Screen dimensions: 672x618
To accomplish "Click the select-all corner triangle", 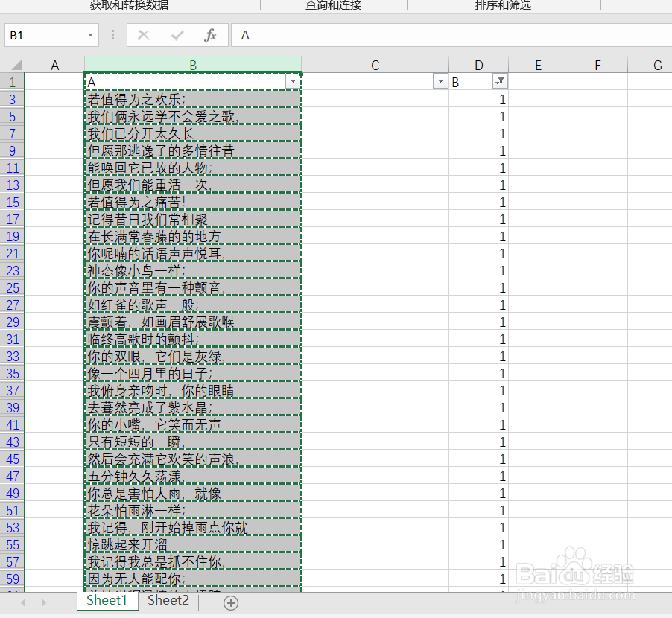I will (16, 65).
